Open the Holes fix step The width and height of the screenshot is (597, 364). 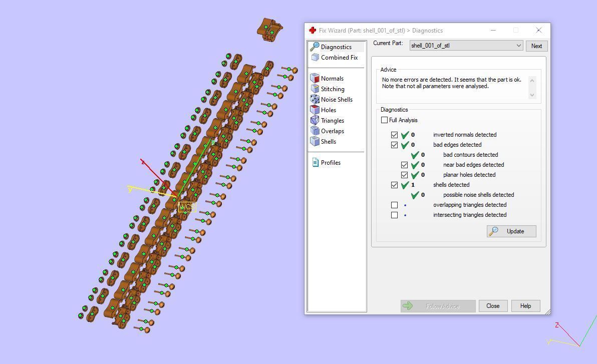(x=328, y=110)
